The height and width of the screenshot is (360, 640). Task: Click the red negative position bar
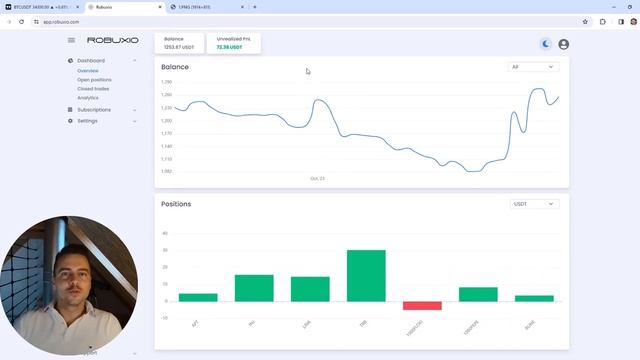click(422, 306)
